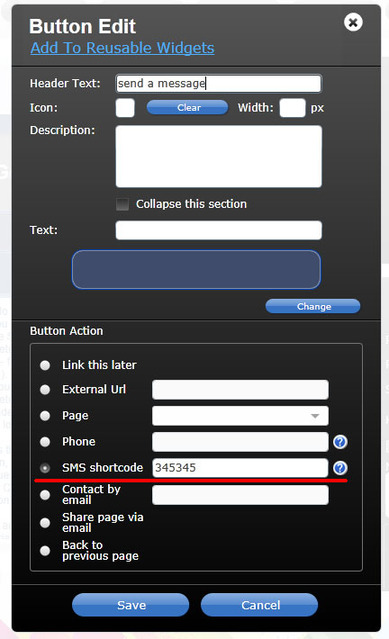Click the Header Text input field
This screenshot has width=389, height=639.
tap(219, 84)
